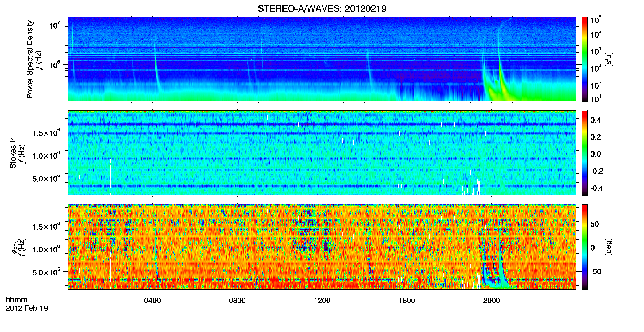644x332 pixels.
Task: Click the 10^3 value on the sfu color bar
Action: click(x=596, y=68)
